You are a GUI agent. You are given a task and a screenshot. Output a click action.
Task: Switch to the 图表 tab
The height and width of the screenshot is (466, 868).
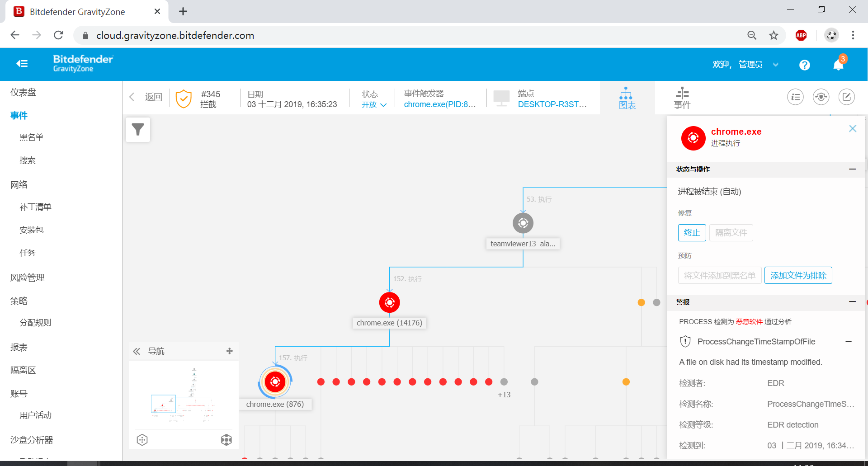pyautogui.click(x=627, y=98)
